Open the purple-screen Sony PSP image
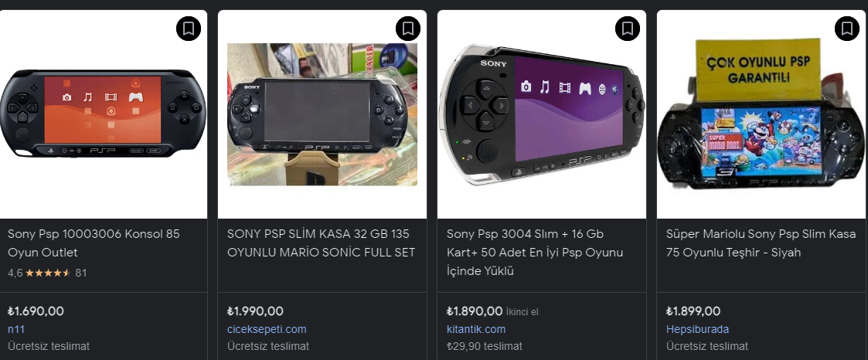Viewport: 868px width, 360px height. (541, 112)
